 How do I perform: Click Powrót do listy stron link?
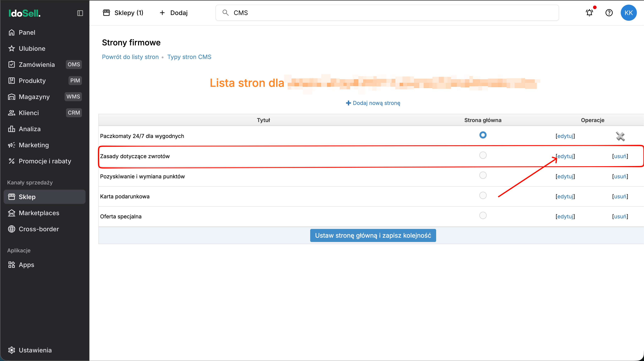pos(130,57)
